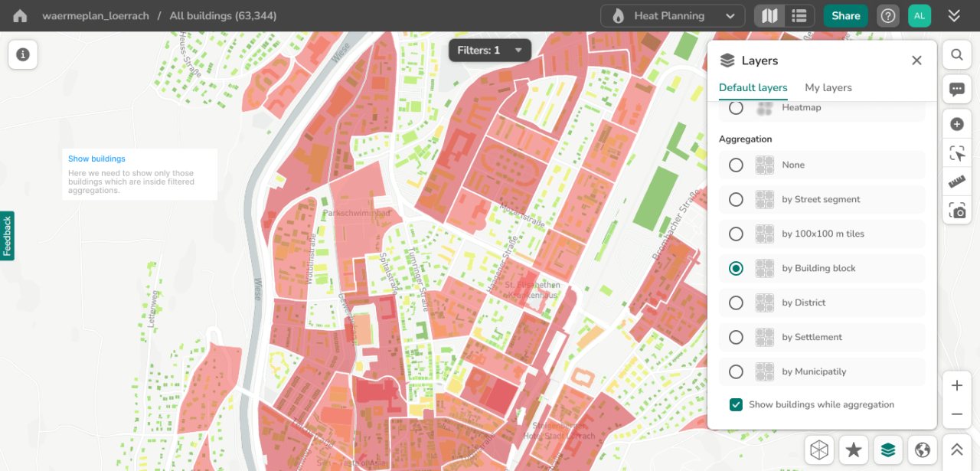Image resolution: width=980 pixels, height=471 pixels.
Task: Click the green Share button
Action: (845, 15)
